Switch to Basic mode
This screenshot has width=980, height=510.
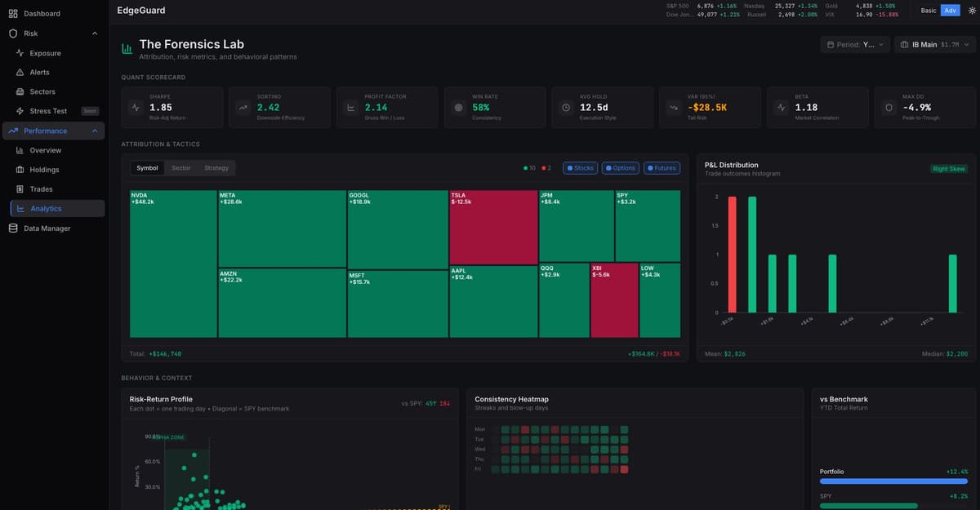(929, 11)
